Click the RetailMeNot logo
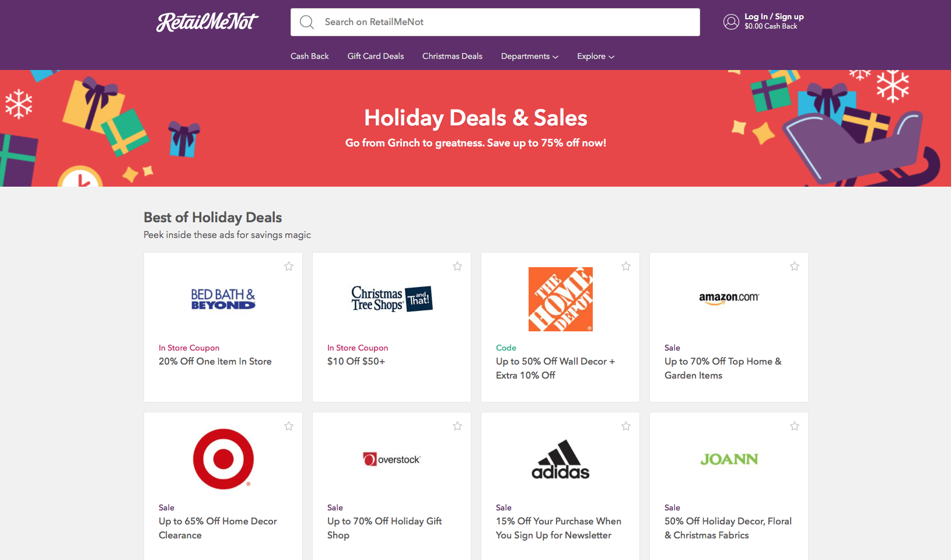Viewport: 951px width, 560px height. [207, 22]
